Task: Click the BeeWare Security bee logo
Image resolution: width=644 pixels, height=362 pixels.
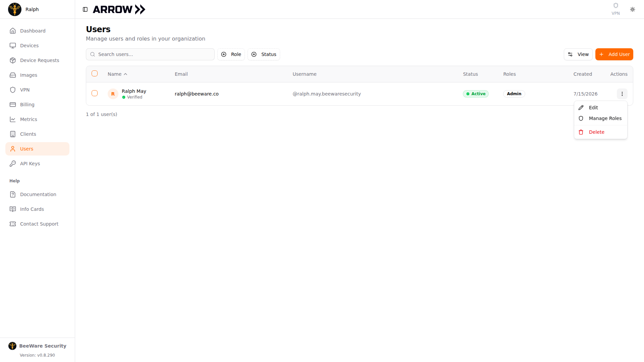Action: coord(12,346)
